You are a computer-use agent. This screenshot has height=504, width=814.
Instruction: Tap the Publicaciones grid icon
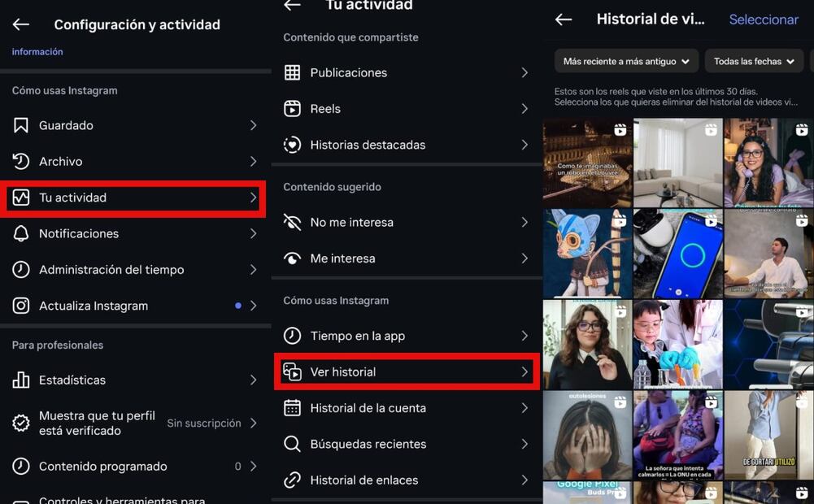[x=292, y=72]
